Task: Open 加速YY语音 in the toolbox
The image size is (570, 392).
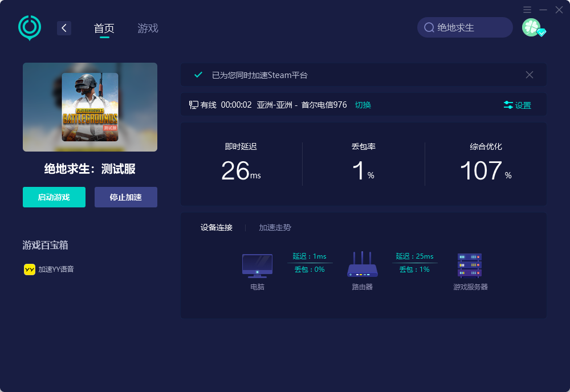Action: point(49,269)
